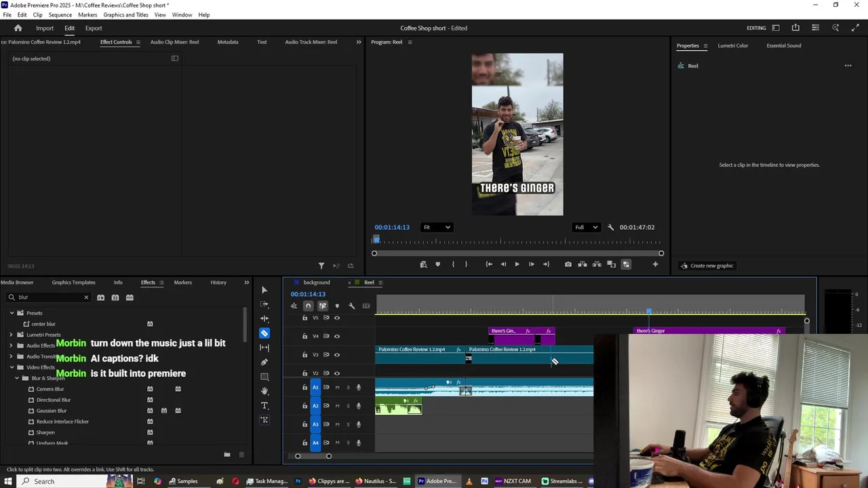Switch to the background sequence tab
Image resolution: width=868 pixels, height=488 pixels.
click(317, 283)
